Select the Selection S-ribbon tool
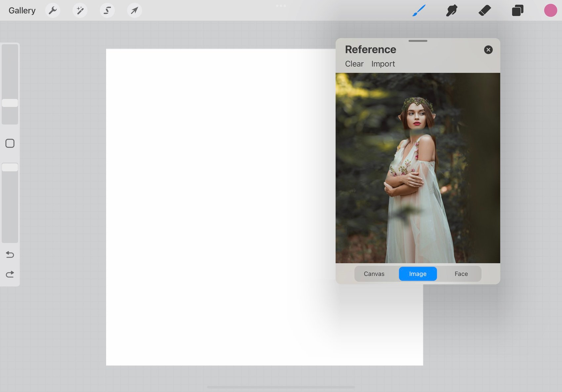 [107, 11]
